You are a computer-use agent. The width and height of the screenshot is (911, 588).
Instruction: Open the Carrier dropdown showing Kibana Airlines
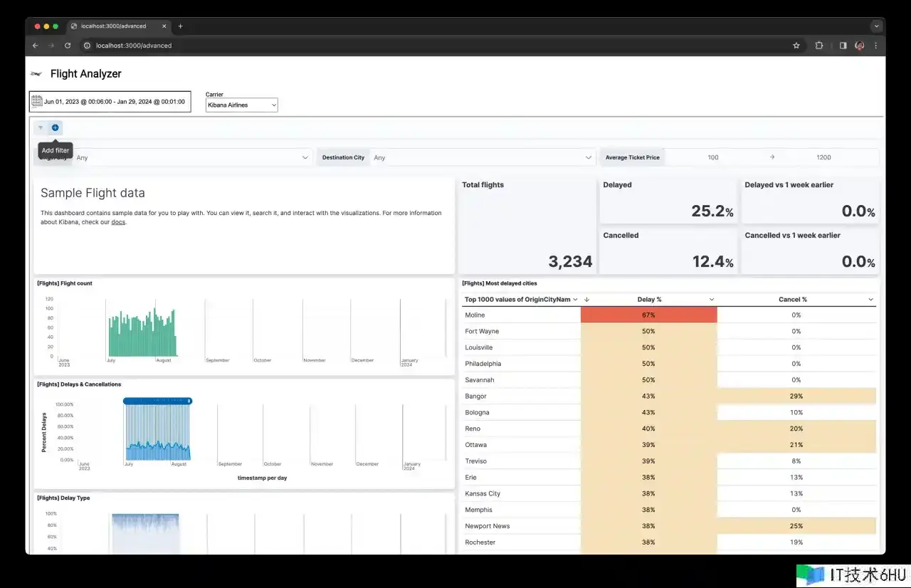(x=241, y=105)
